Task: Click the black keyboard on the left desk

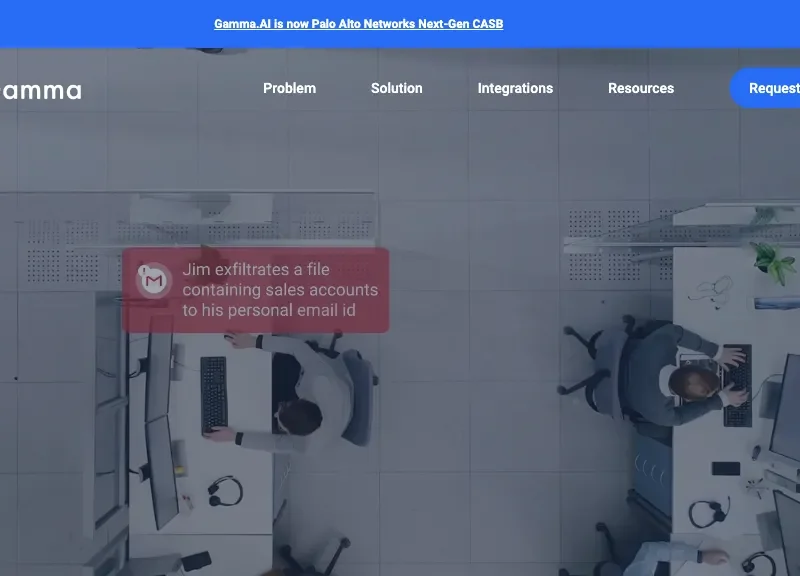Action: coord(214,395)
